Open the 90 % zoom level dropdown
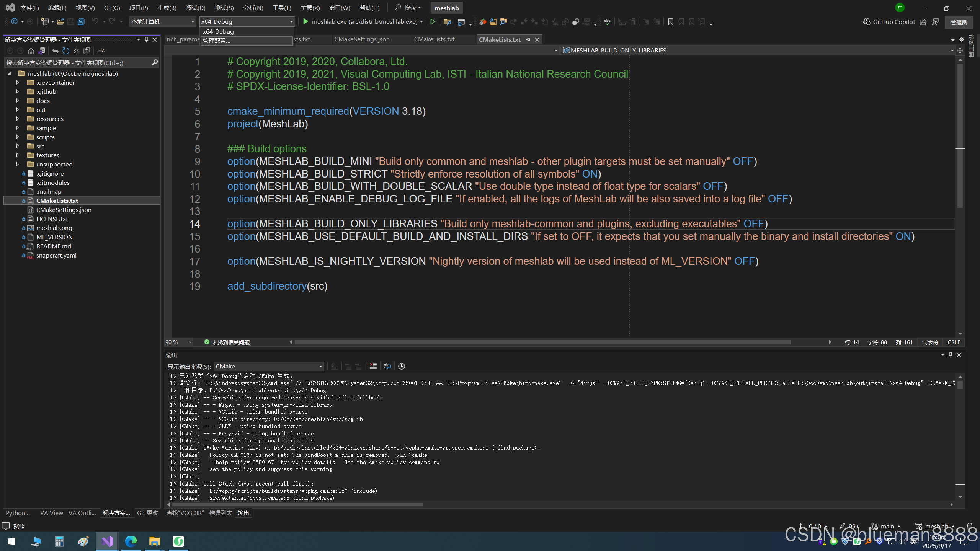Image resolution: width=980 pixels, height=551 pixels. tap(178, 342)
